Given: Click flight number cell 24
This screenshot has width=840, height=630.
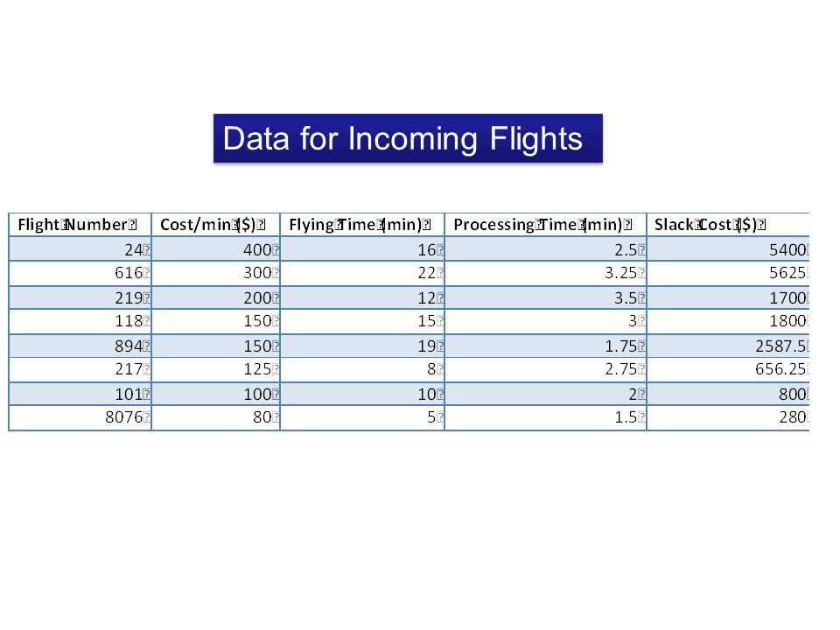Looking at the screenshot, I should [x=80, y=249].
